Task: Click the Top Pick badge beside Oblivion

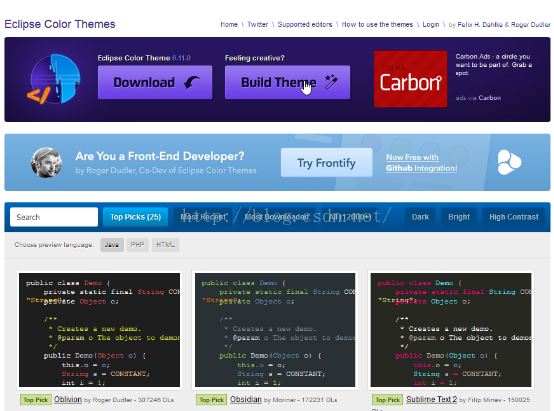Action: coord(36,400)
